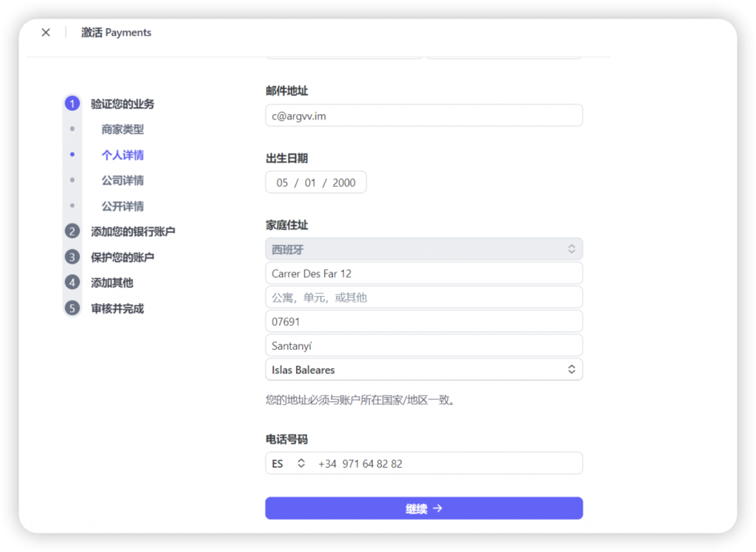
Task: Select the birth month field 05
Action: point(282,183)
